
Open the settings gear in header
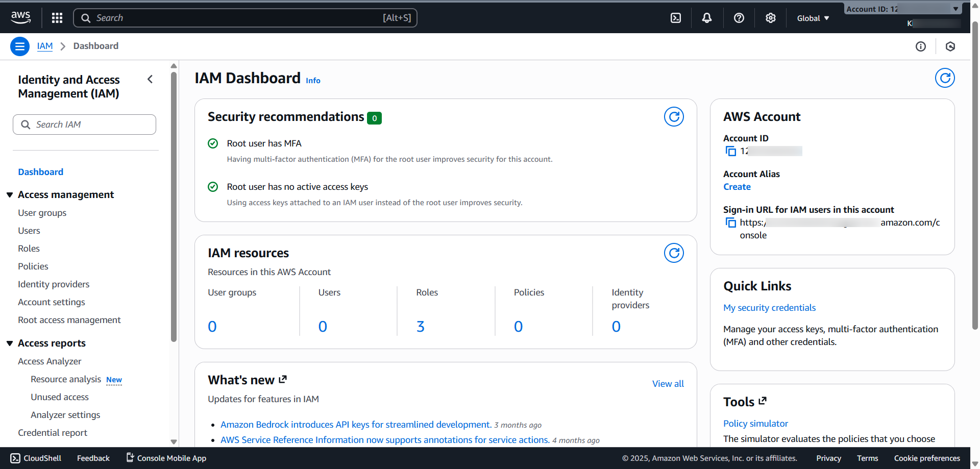click(x=770, y=18)
